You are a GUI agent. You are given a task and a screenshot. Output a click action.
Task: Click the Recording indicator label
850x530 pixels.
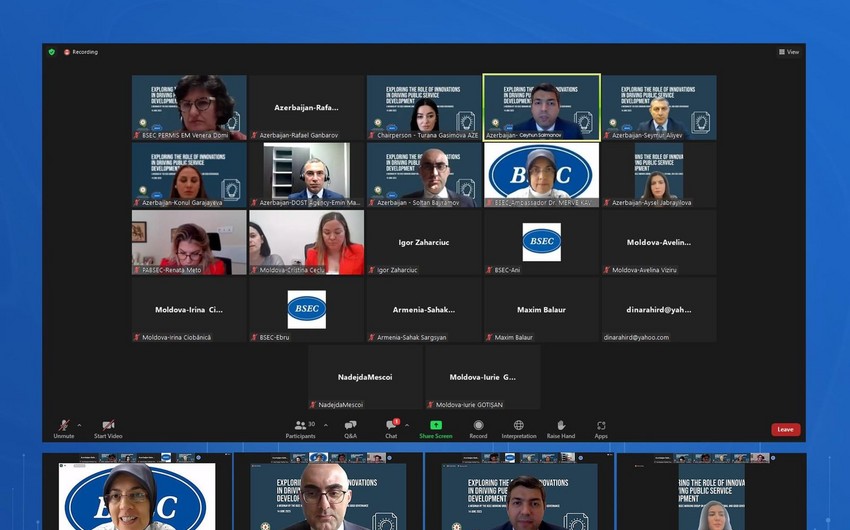84,52
